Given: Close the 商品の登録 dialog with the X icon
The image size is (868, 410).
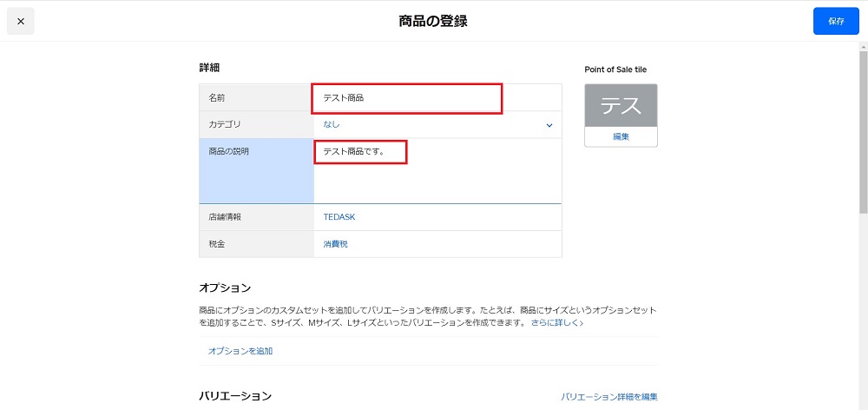Looking at the screenshot, I should [21, 21].
